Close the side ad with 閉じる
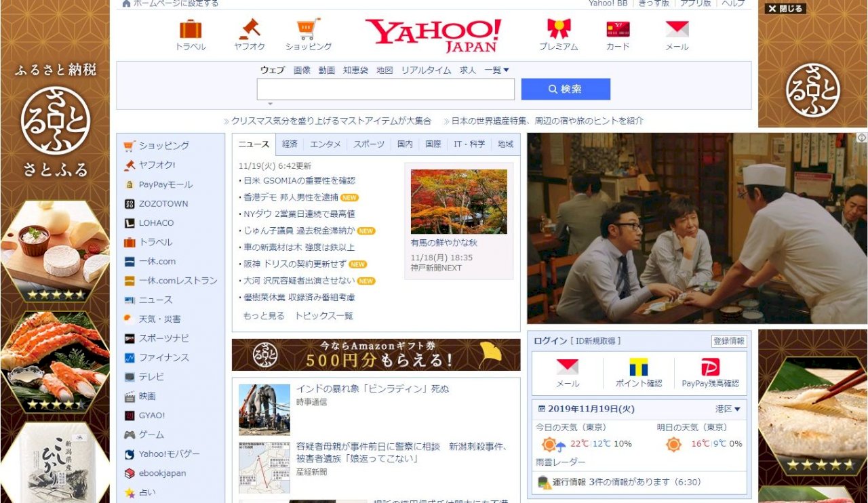 tap(785, 9)
